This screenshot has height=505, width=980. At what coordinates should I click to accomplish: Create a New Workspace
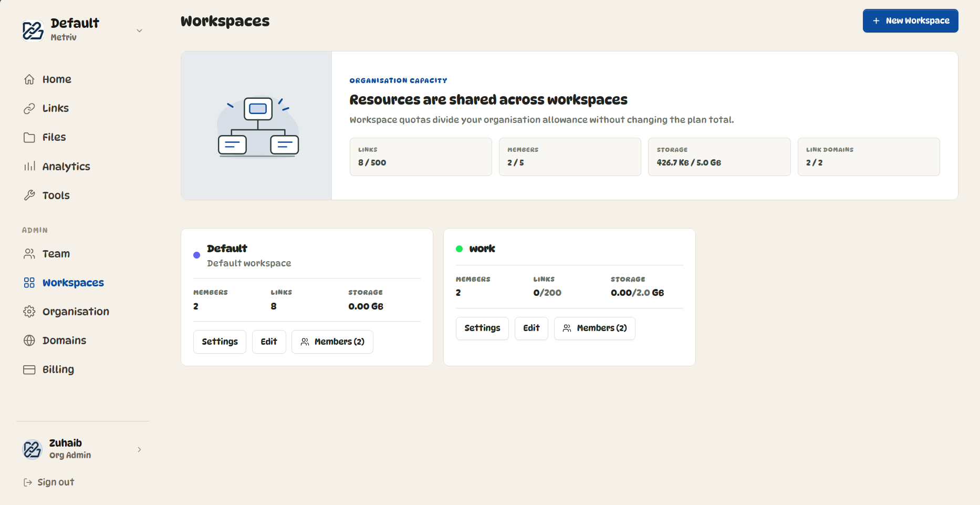click(910, 21)
